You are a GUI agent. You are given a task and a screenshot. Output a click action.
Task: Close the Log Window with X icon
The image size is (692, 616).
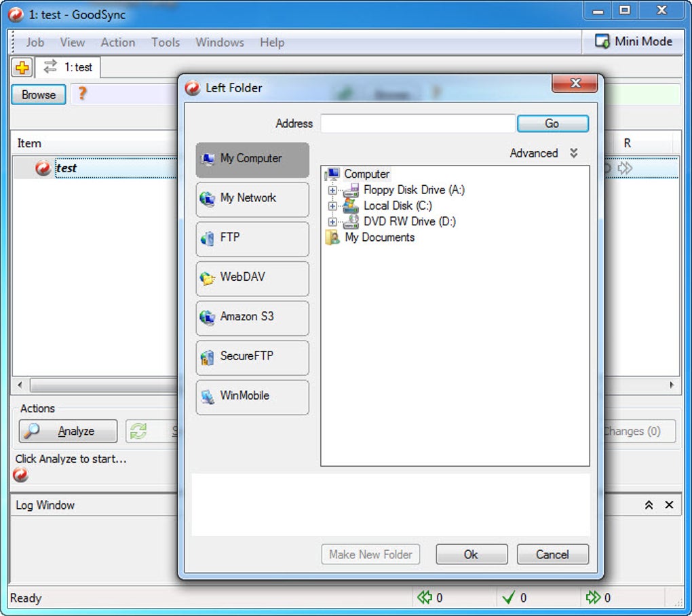coord(669,504)
